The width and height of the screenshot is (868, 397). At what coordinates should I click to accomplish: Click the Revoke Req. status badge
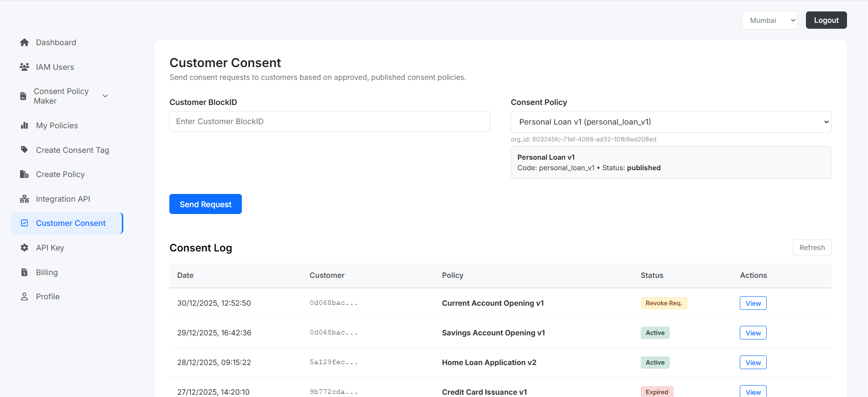(664, 303)
